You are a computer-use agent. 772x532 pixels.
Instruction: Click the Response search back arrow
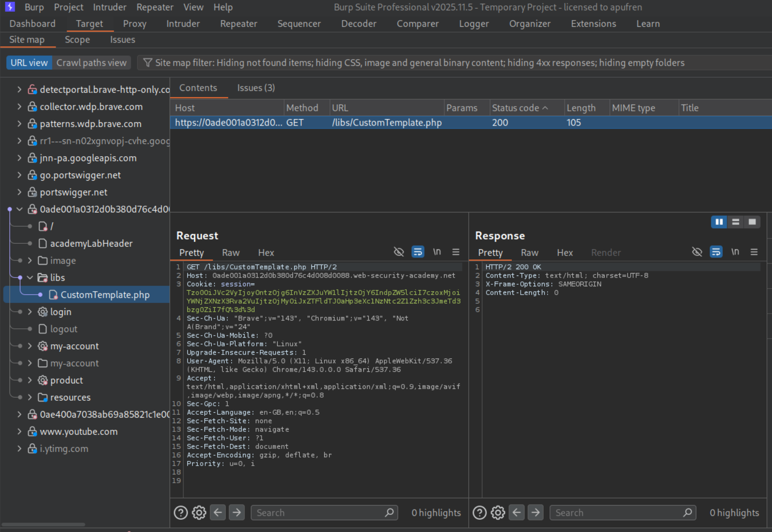click(517, 512)
